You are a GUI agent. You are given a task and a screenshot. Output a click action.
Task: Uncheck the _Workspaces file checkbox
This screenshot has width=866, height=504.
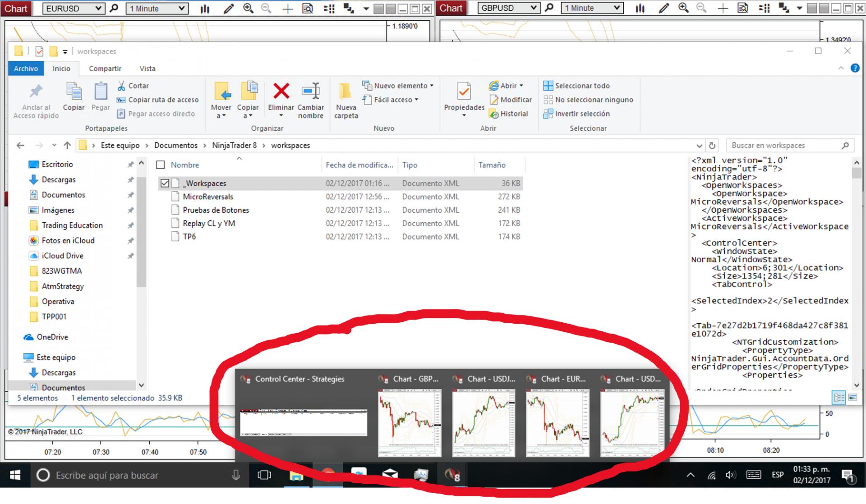(x=165, y=183)
